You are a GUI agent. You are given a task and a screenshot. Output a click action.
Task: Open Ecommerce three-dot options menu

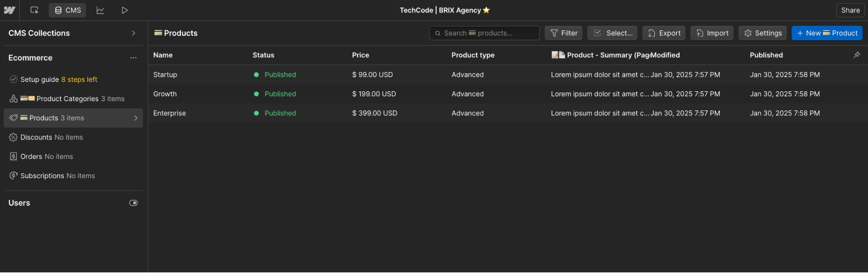click(x=133, y=58)
